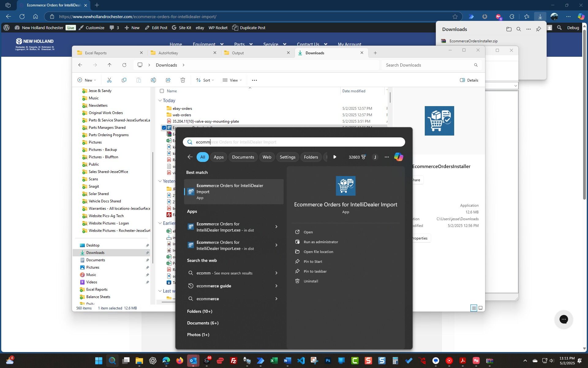Click the Cut icon in Explorer toolbar
This screenshot has width=588, height=368.
tap(109, 80)
